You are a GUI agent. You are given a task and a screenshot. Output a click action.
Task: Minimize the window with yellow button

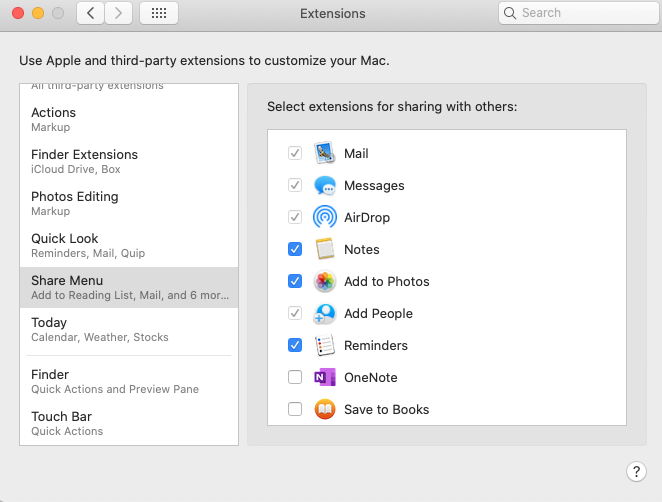coord(38,13)
